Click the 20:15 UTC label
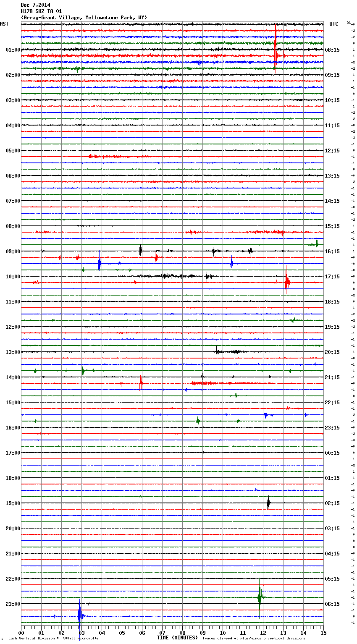Viewport: 357px width, 644px height. pos(332,352)
